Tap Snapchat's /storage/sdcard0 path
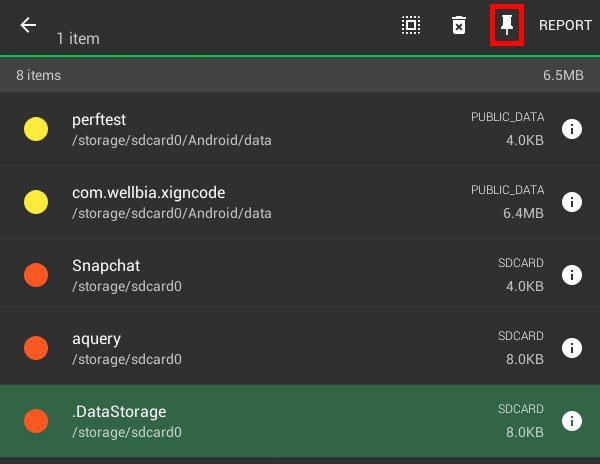 coord(127,287)
